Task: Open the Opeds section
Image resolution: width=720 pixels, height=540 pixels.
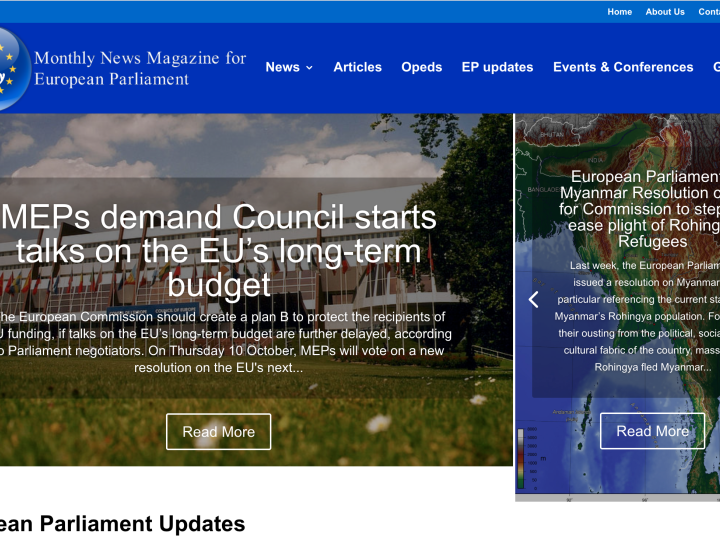Action: pos(422,67)
